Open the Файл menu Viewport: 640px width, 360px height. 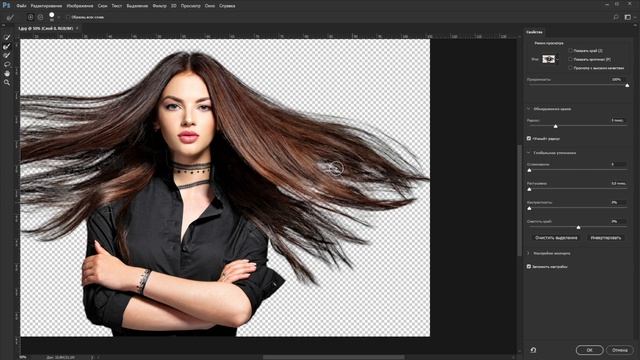[x=22, y=6]
